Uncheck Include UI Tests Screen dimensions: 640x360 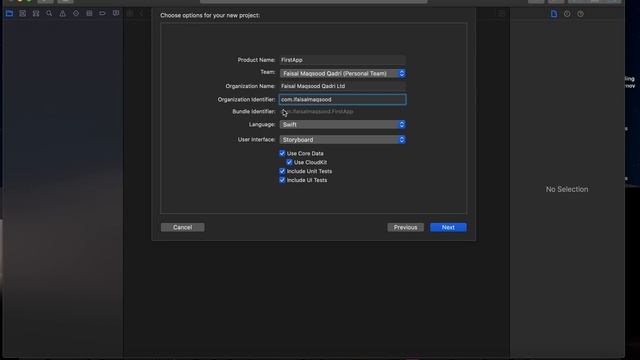pyautogui.click(x=282, y=180)
